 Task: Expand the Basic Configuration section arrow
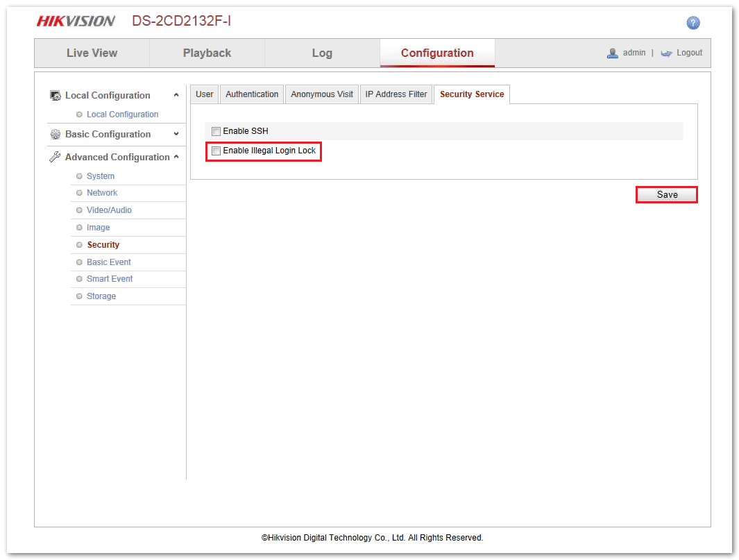pyautogui.click(x=176, y=134)
